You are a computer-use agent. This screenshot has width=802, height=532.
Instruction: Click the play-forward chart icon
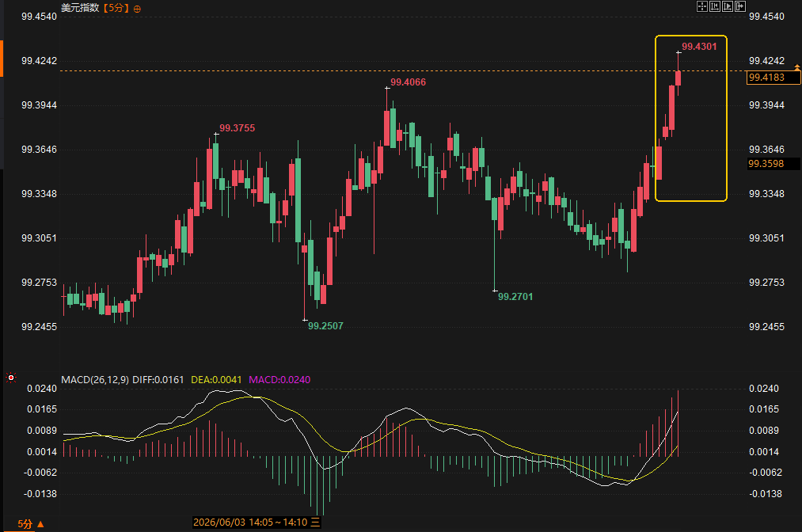728,6
